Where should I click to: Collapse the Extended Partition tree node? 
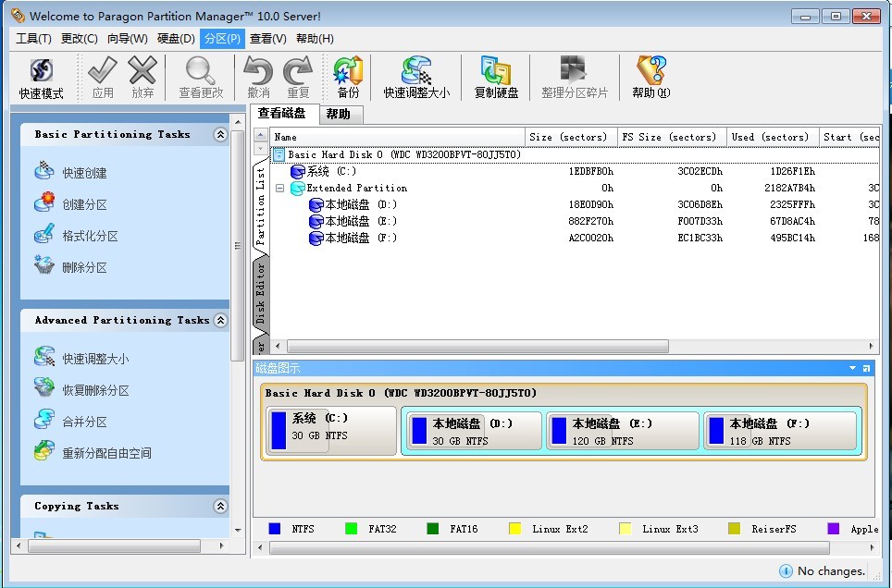click(x=279, y=188)
